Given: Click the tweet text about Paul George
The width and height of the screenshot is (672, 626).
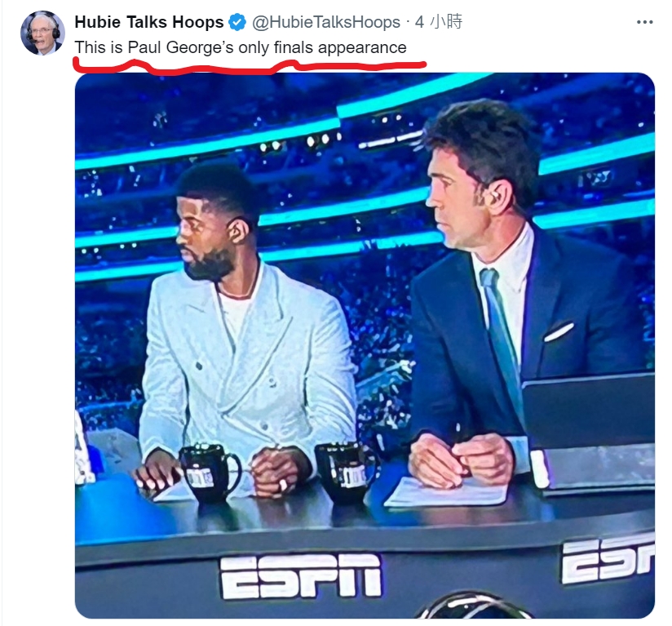Looking at the screenshot, I should click(x=241, y=47).
